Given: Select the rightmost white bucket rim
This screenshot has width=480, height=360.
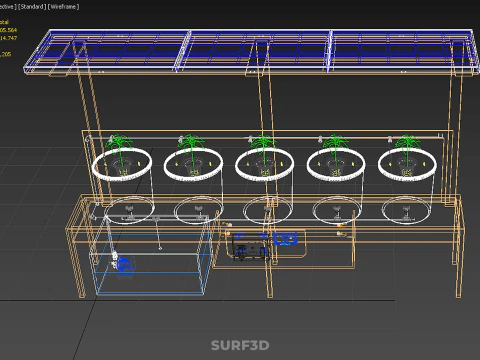Looking at the screenshot, I should (x=407, y=164).
